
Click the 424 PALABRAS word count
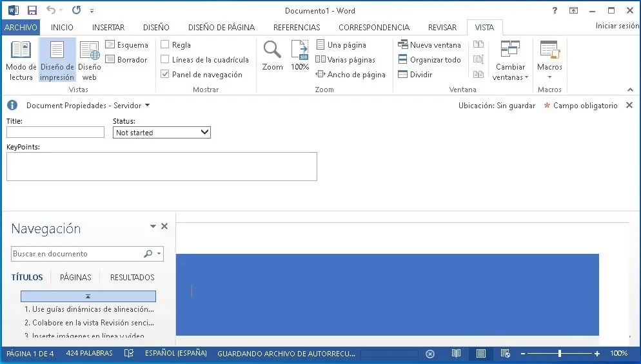(89, 354)
